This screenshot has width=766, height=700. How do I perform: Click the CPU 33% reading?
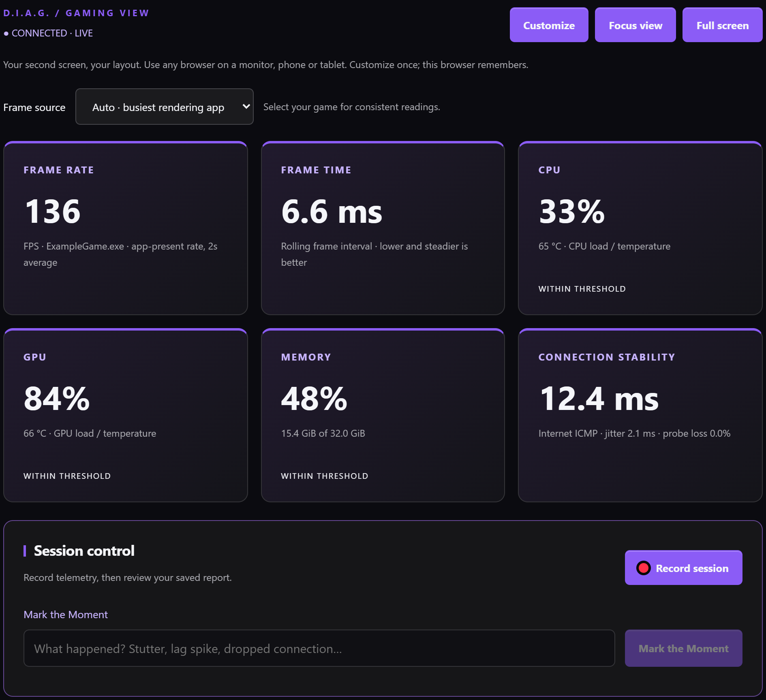point(571,211)
